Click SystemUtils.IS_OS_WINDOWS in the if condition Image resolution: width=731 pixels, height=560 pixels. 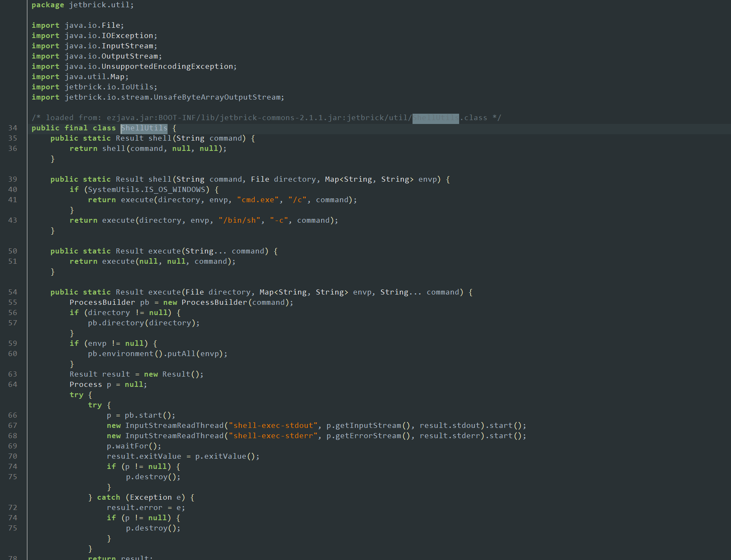pyautogui.click(x=147, y=189)
